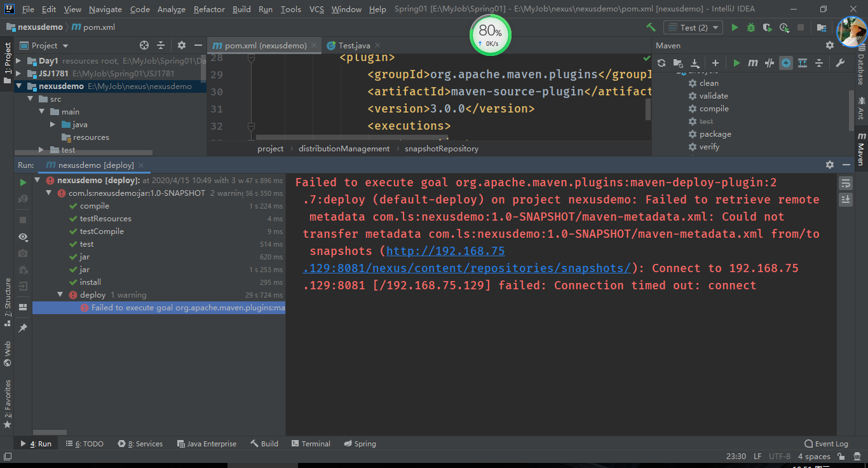Viewport: 868px width, 468px height.
Task: Add a Maven project with the plus icon
Action: 715,63
